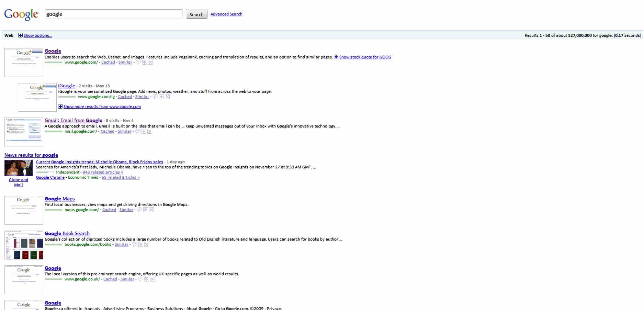Viewport: 644px width, 310px height.
Task: Comment on the Gmail search result
Action: tap(137, 131)
